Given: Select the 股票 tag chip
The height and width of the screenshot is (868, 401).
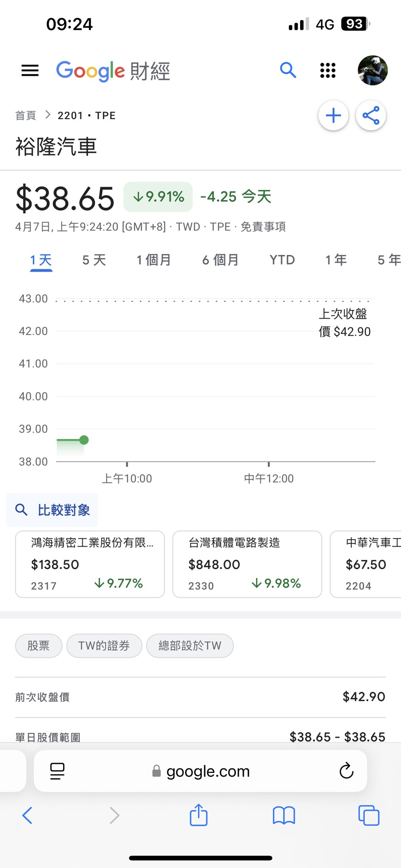Looking at the screenshot, I should pos(39,646).
